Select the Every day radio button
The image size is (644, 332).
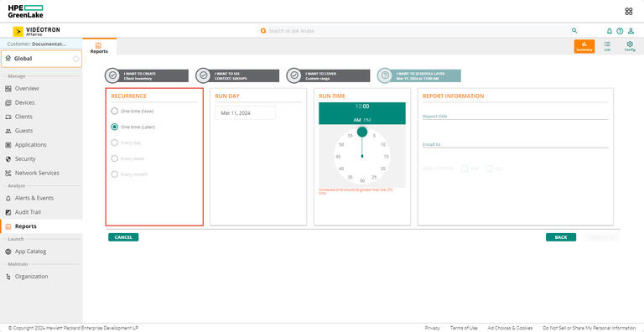[115, 143]
